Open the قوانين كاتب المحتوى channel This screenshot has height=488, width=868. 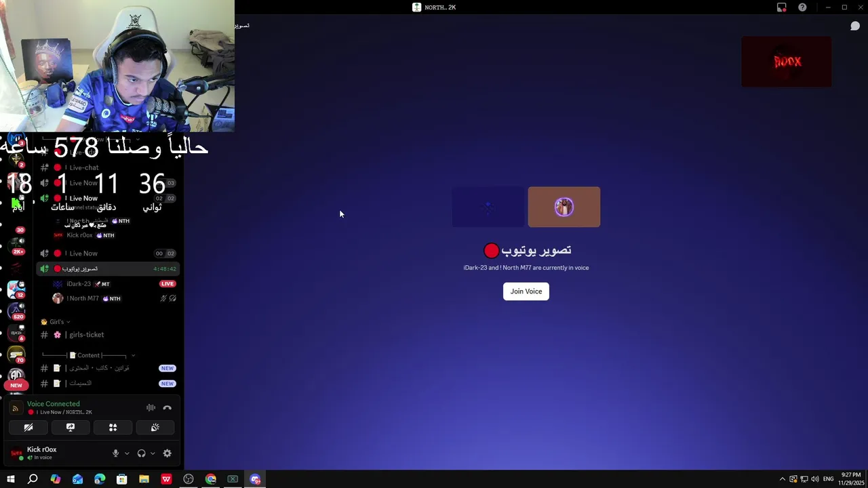pyautogui.click(x=108, y=368)
